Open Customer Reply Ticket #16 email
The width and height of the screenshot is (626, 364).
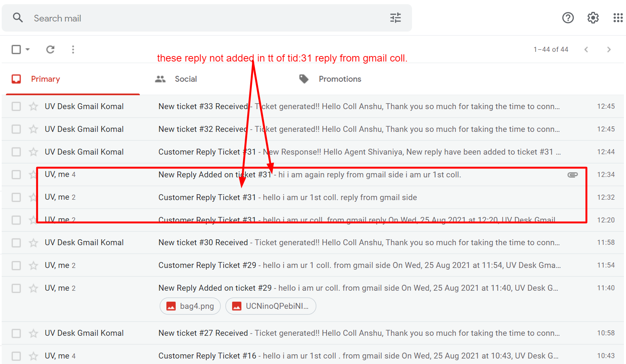pyautogui.click(x=313, y=355)
